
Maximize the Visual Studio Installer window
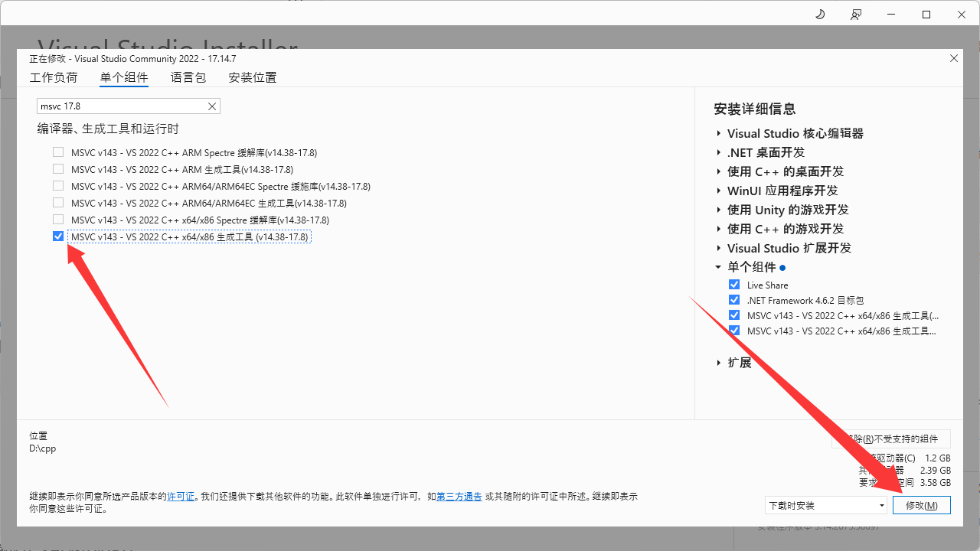click(926, 15)
